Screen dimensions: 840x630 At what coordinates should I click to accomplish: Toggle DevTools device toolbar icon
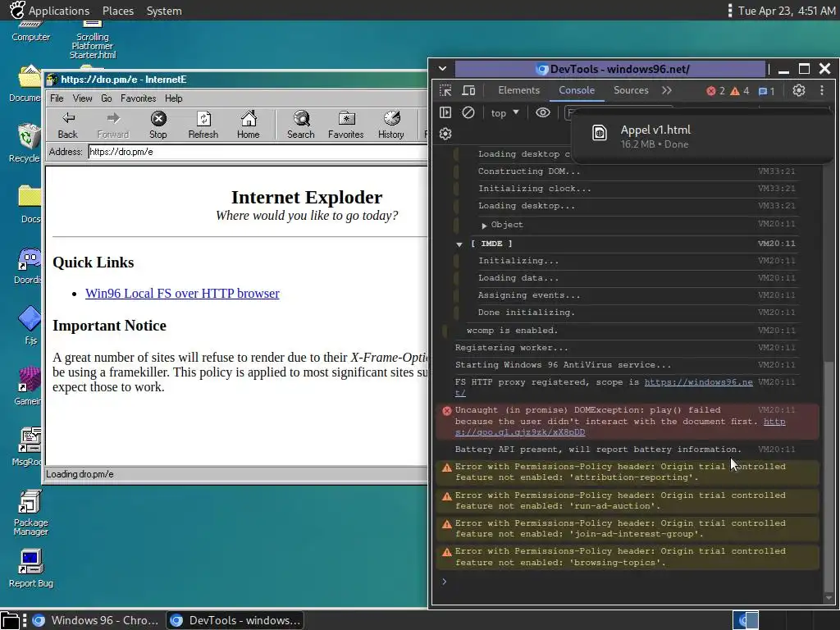pos(468,90)
